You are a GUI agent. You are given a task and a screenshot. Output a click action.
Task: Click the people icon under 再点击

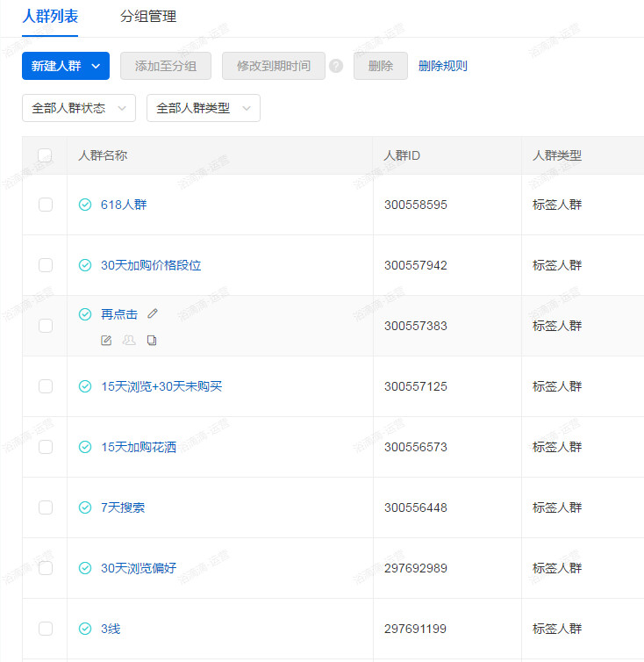pyautogui.click(x=129, y=341)
